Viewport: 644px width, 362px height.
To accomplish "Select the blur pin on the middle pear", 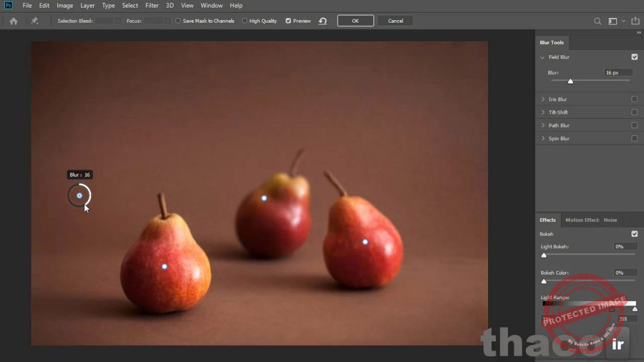I will click(x=264, y=197).
